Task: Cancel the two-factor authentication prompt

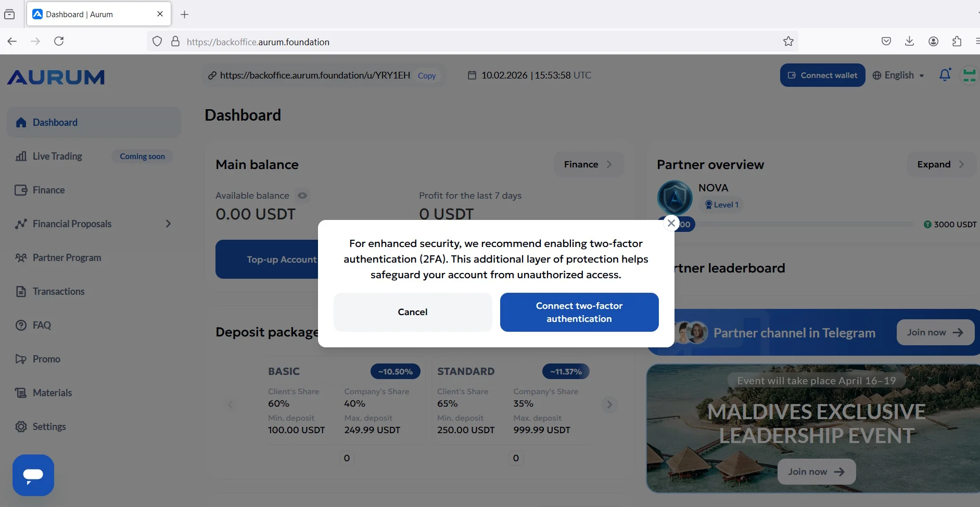Action: (413, 313)
